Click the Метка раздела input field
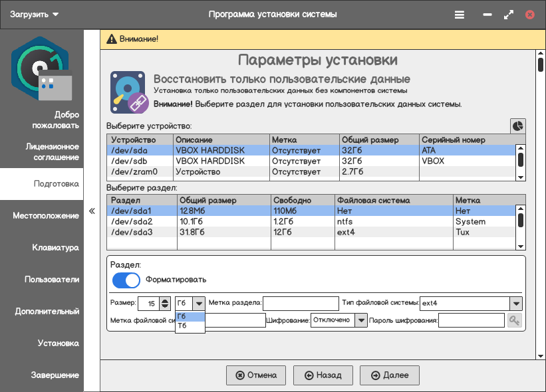Viewport: 546px width, 392px height. pyautogui.click(x=301, y=304)
